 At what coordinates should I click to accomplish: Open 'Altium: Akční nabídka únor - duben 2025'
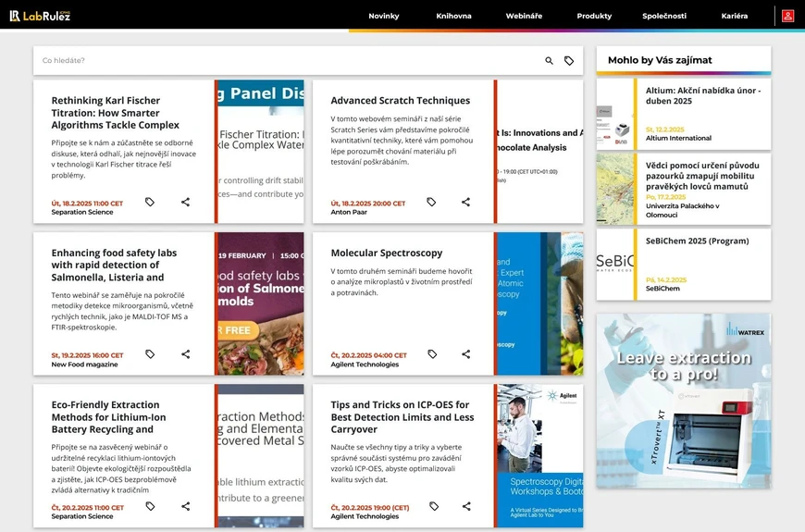point(703,95)
